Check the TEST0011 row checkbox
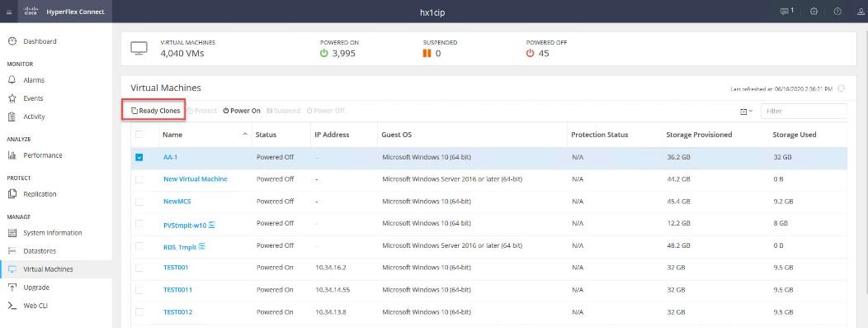Screen dimensions: 868x328 coord(139,290)
